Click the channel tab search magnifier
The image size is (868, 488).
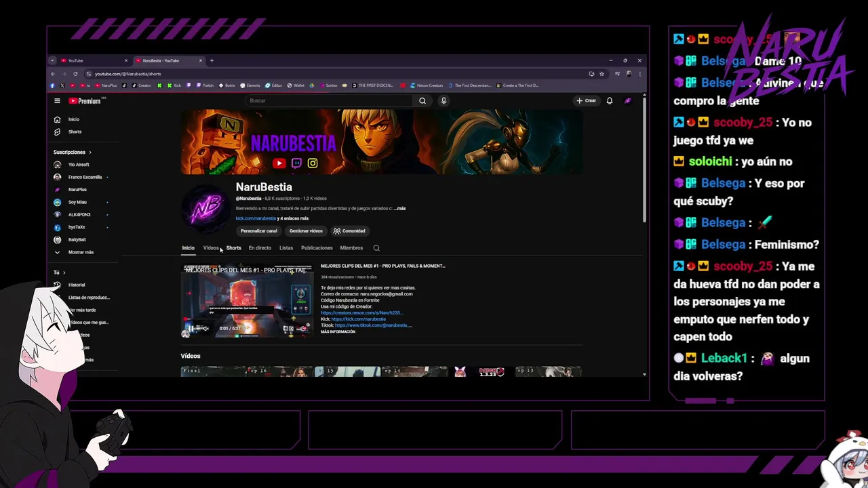point(376,248)
